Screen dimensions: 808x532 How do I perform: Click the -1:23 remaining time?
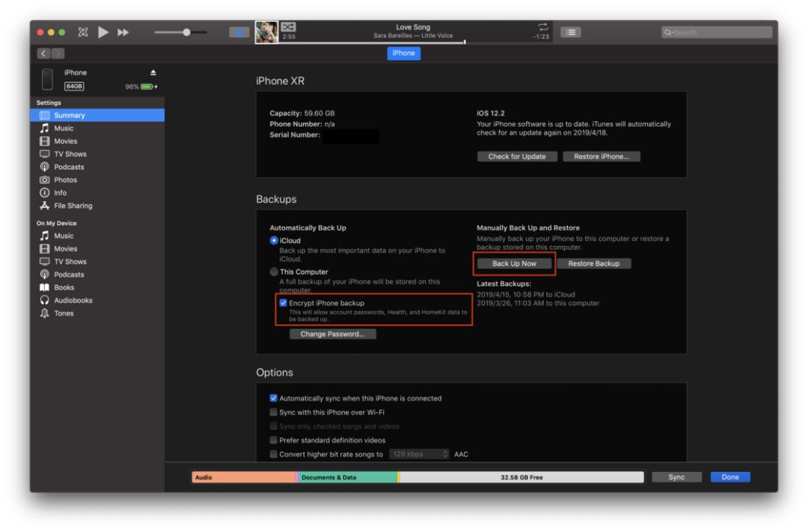(541, 37)
